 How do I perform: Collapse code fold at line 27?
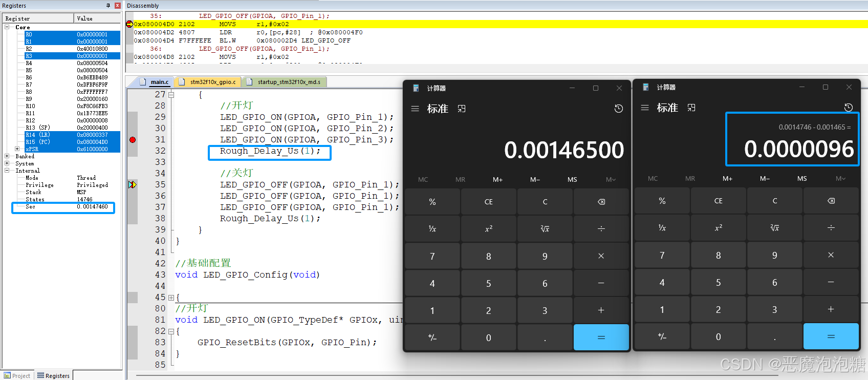click(171, 95)
